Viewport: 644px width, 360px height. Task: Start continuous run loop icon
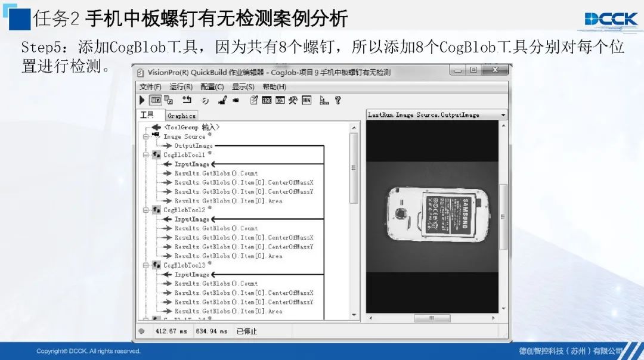205,101
